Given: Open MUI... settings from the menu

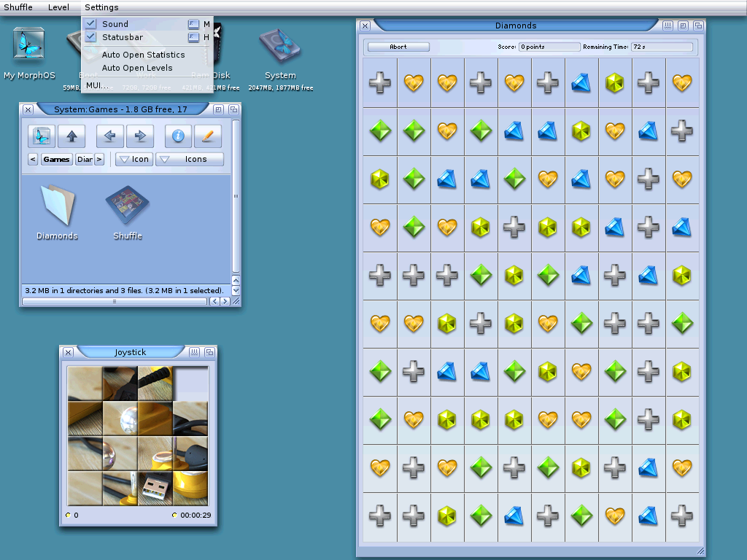Looking at the screenshot, I should [x=97, y=85].
